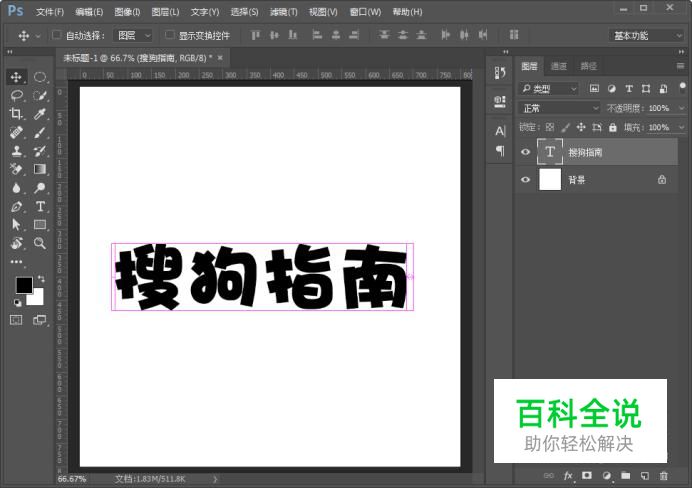Screen dimensions: 692x488
Task: Expand the status bar info arrow
Action: tap(215, 479)
